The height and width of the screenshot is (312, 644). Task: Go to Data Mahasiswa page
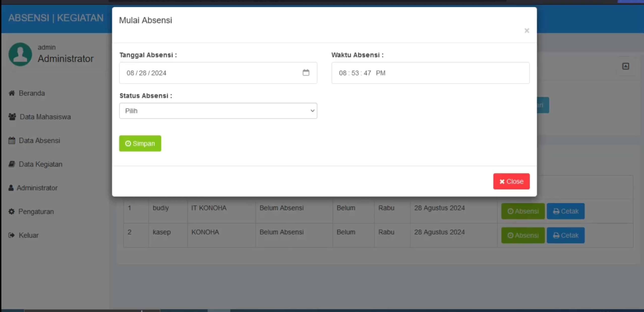45,117
